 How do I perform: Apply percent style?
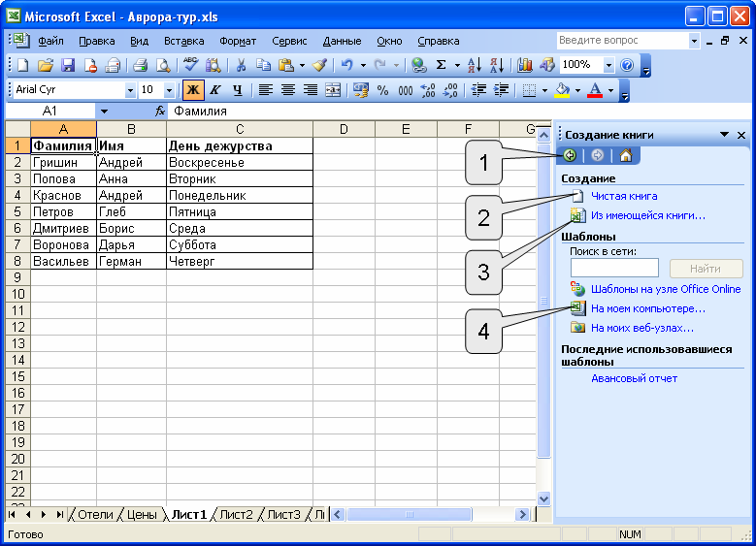(x=382, y=89)
